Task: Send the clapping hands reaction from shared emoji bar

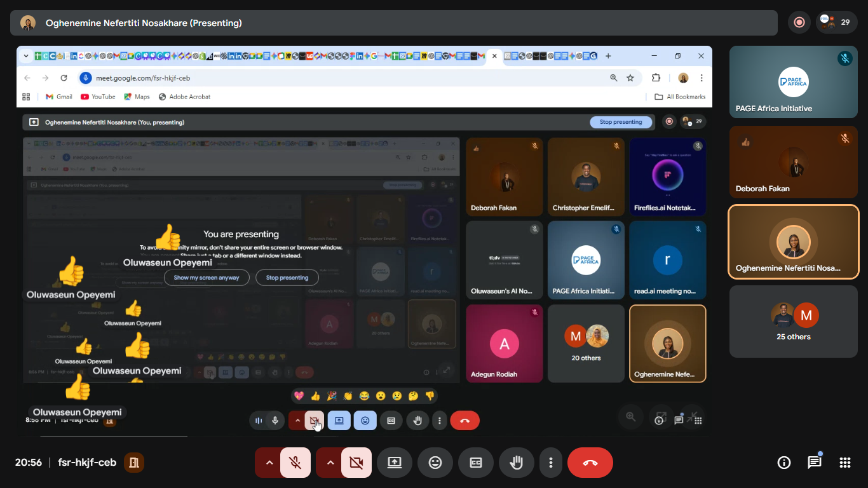Action: pyautogui.click(x=348, y=396)
